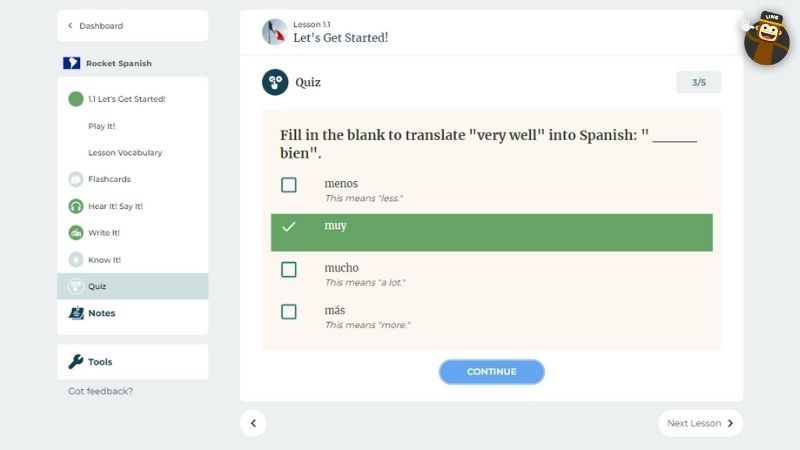The height and width of the screenshot is (450, 800).
Task: Click the monkey mascot avatar
Action: click(x=766, y=39)
